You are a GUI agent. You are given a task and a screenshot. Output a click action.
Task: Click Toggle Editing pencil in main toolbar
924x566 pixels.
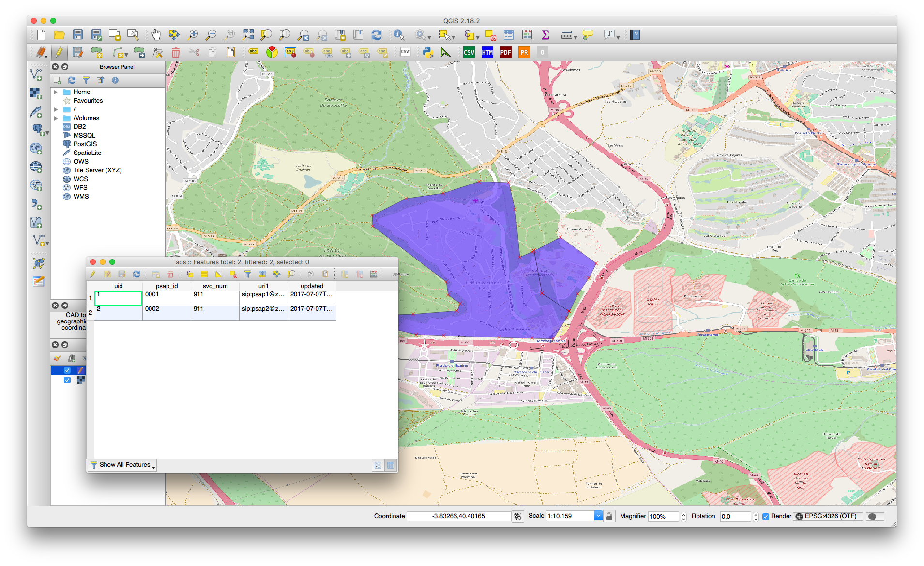(59, 52)
